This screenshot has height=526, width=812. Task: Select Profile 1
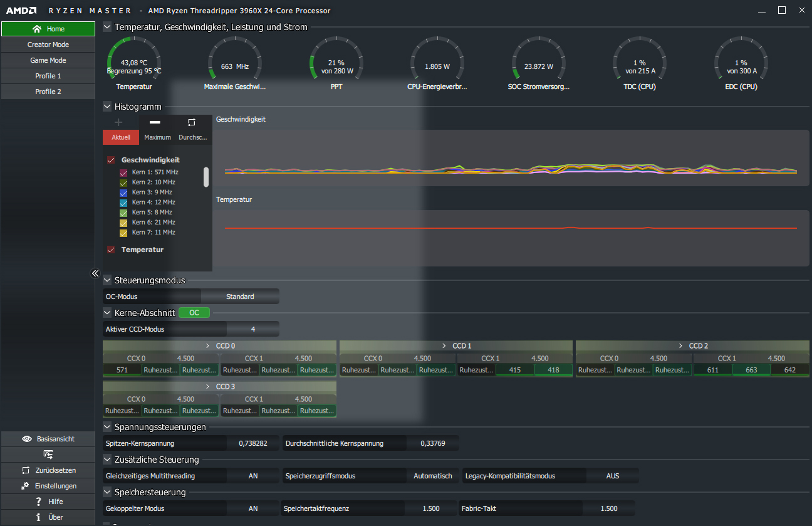pyautogui.click(x=48, y=76)
